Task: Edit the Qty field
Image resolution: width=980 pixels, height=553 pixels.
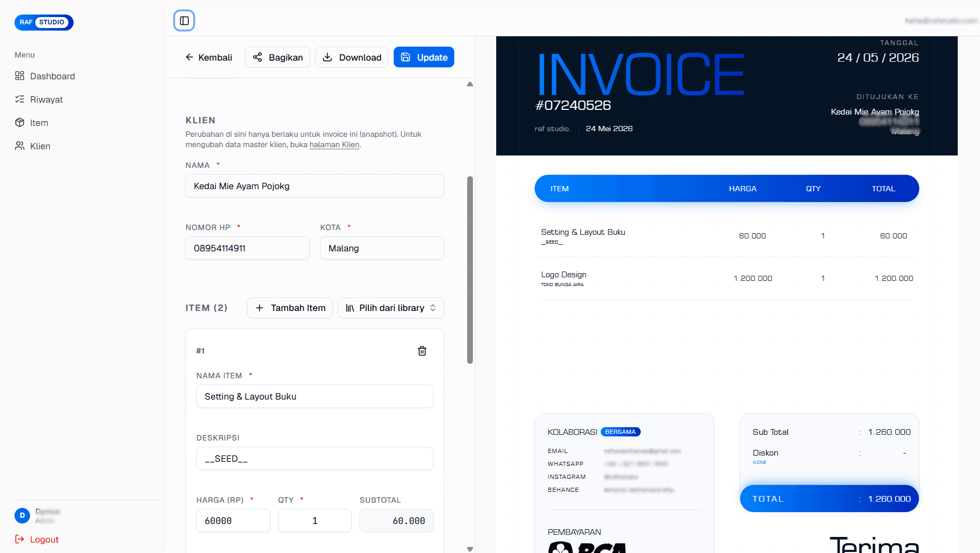Action: (x=315, y=521)
